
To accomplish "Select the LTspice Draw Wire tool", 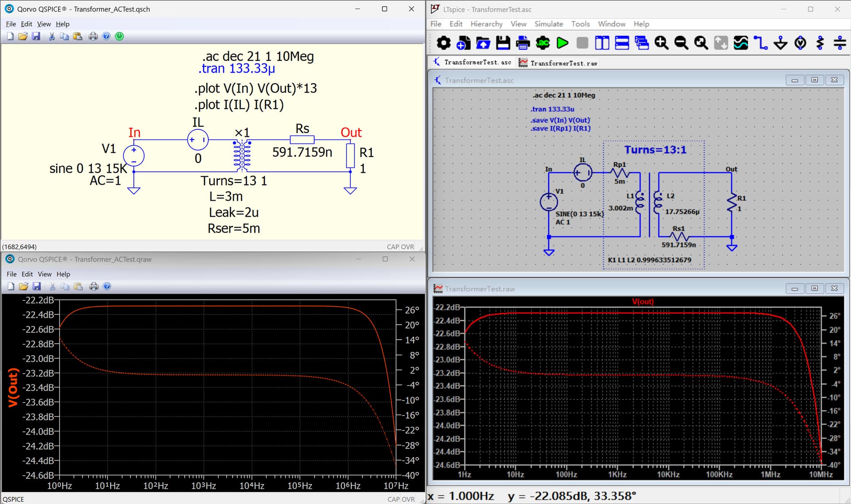I will pyautogui.click(x=761, y=43).
